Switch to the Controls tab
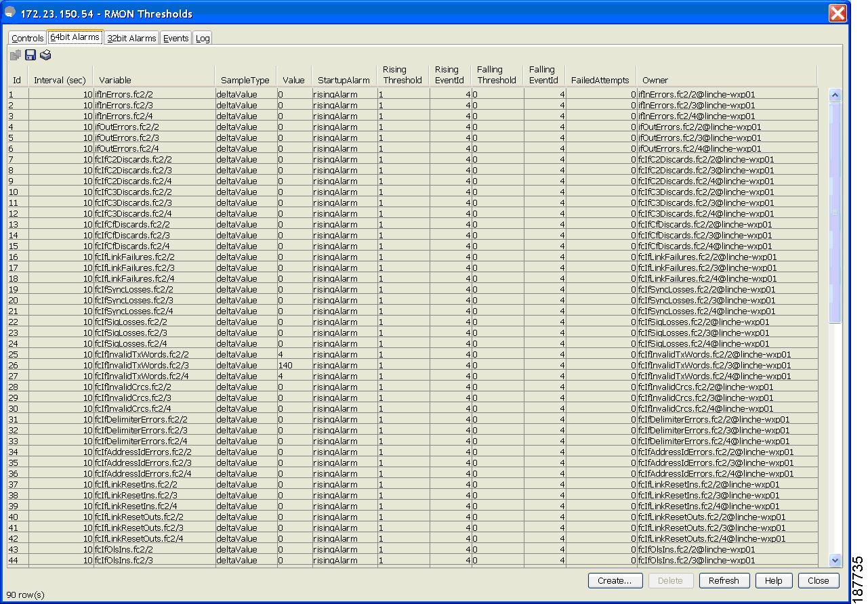 27,39
